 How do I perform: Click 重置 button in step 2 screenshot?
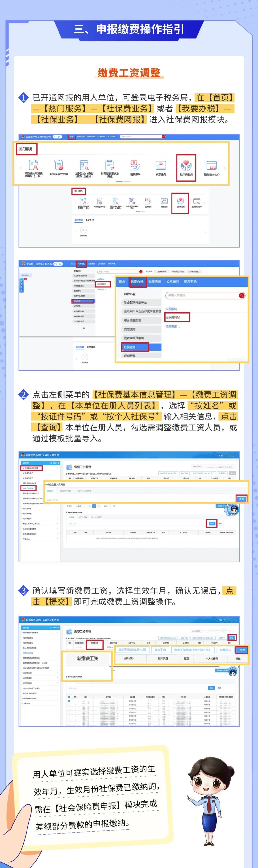click(x=220, y=523)
